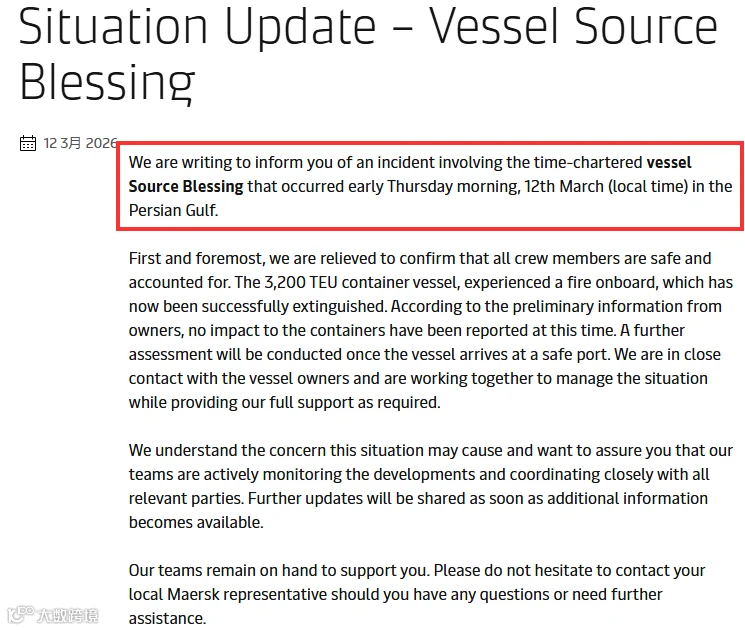Click the bold vessel Source Blessing text
This screenshot has width=745, height=630.
point(410,174)
